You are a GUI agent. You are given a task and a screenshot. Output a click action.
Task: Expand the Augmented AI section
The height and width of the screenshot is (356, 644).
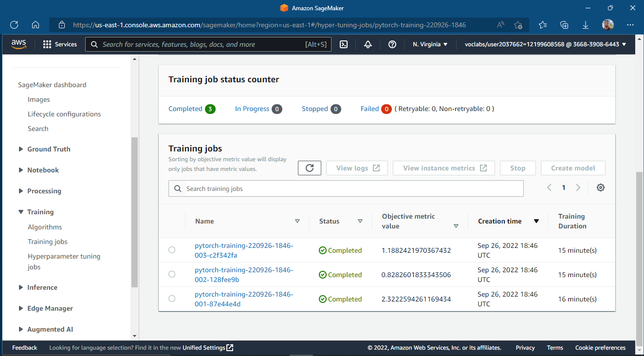[21, 329]
